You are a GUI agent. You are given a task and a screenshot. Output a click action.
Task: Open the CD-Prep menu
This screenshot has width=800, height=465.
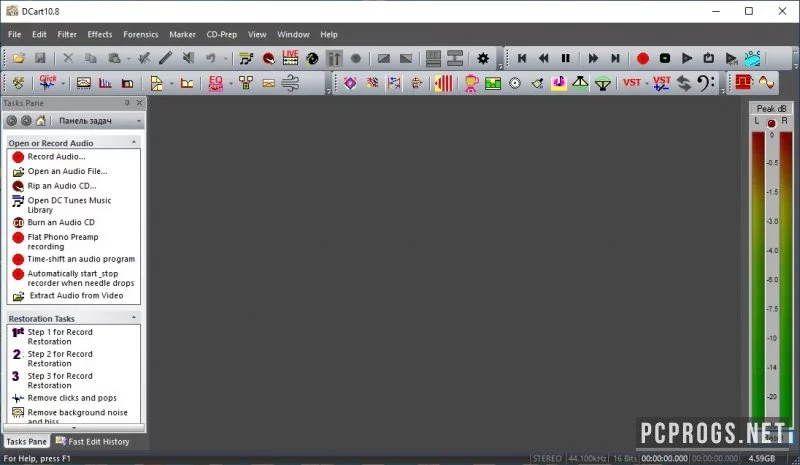click(221, 34)
